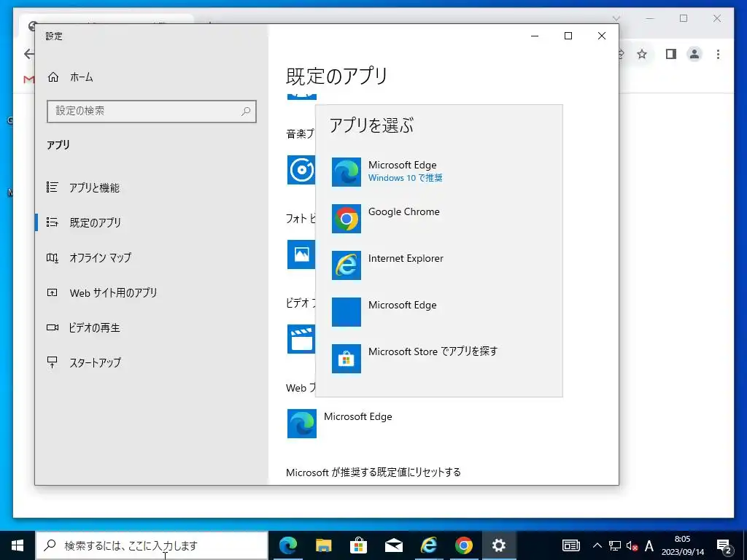Click the video player default app icon

coord(301,339)
